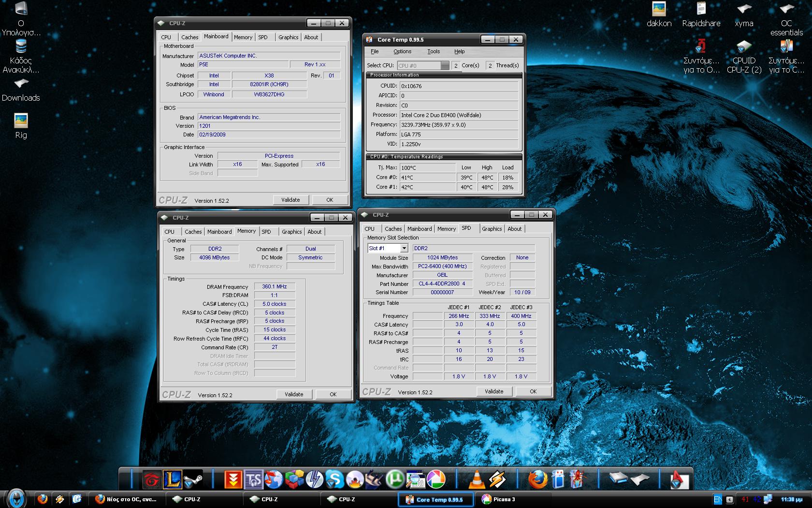Viewport: 812px width, 508px height.
Task: Switch to Picasa 3 taskbar button
Action: click(x=514, y=499)
